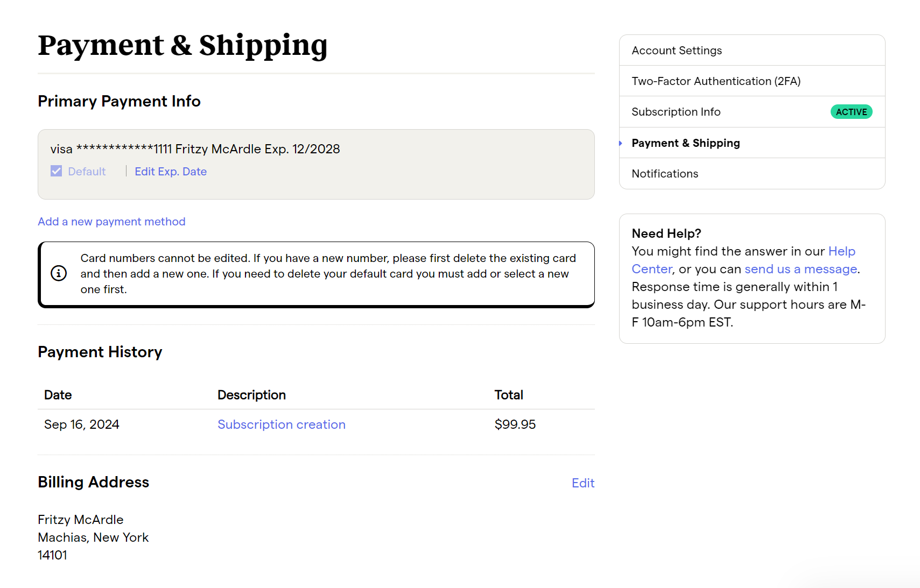This screenshot has width=920, height=588.
Task: Open Account Settings in the sidebar
Action: [752, 51]
